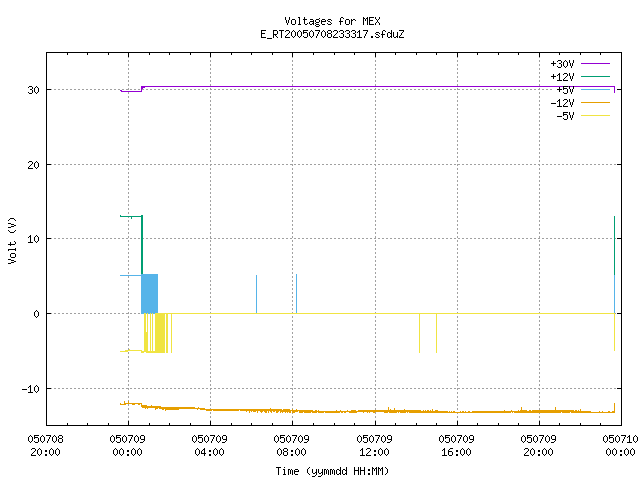Click the +12V legend label
The image size is (640, 480).
tap(562, 77)
